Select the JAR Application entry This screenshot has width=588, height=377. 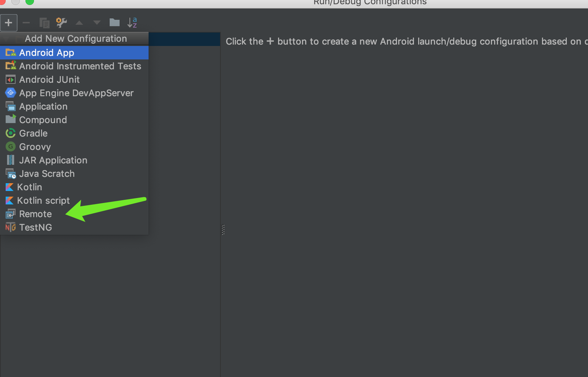tap(74, 160)
